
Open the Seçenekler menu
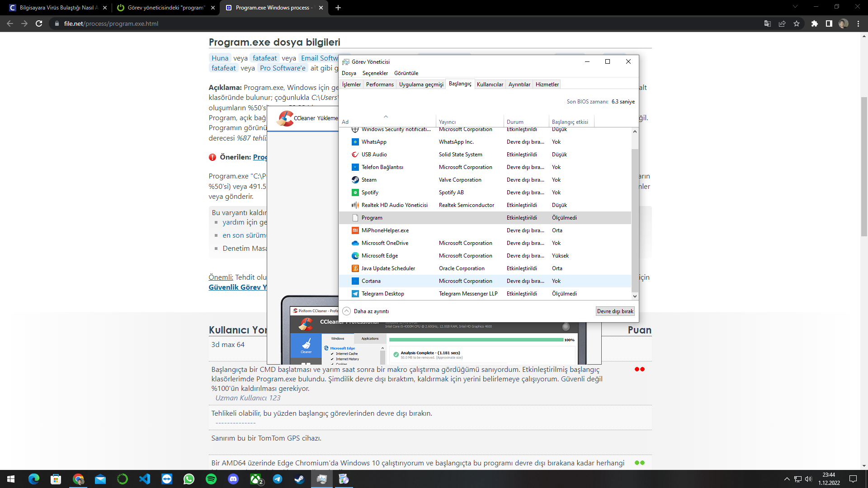375,73
